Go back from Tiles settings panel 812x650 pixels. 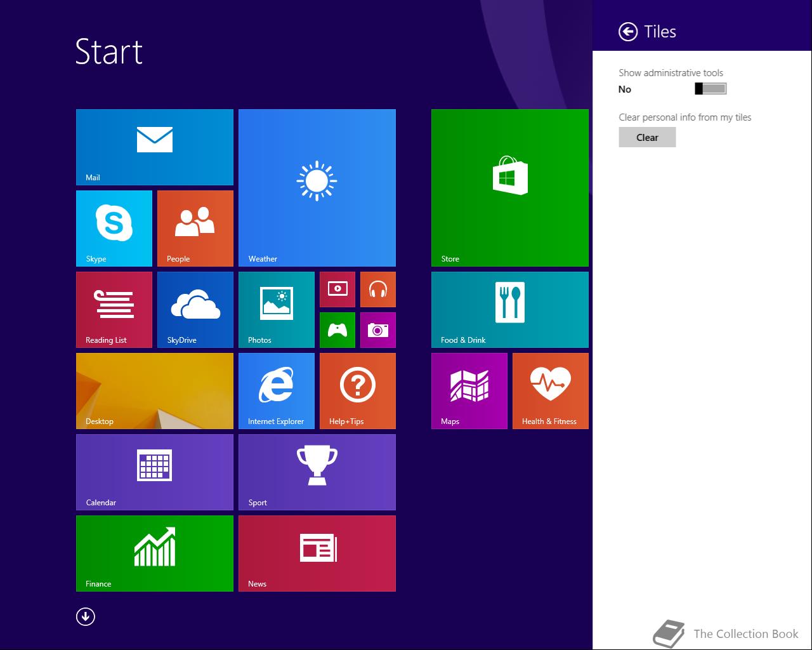coord(628,32)
